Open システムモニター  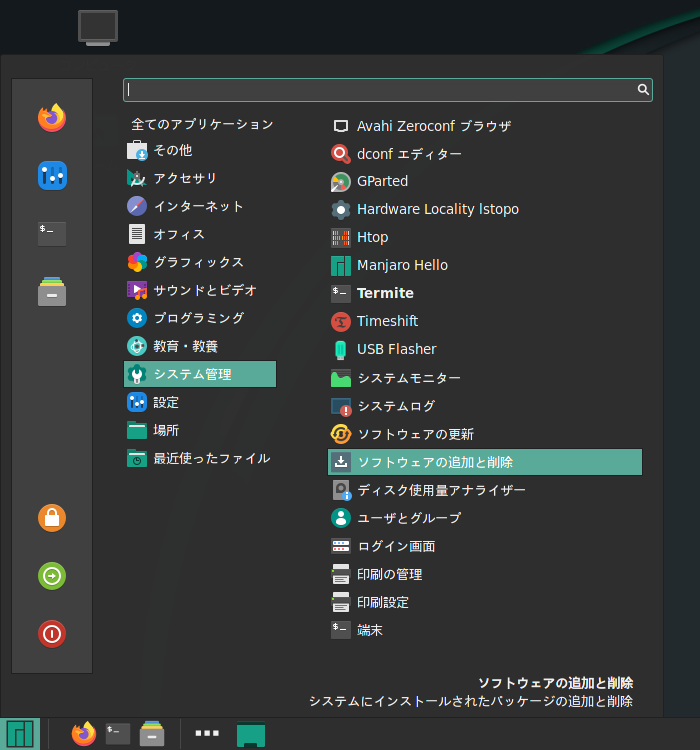pos(395,378)
